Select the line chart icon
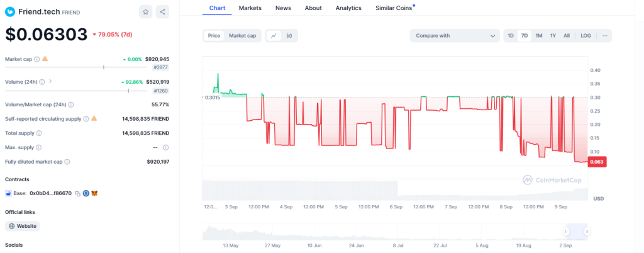Image resolution: width=644 pixels, height=253 pixels. coord(274,36)
